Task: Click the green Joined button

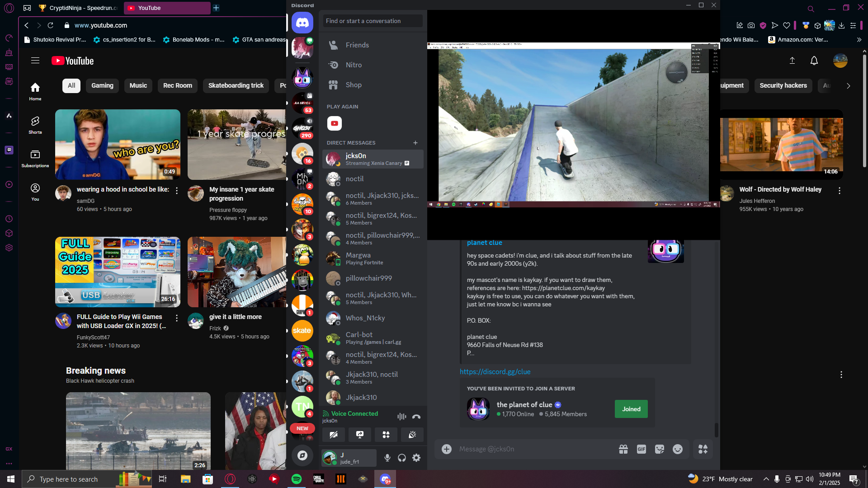Action: (x=631, y=409)
